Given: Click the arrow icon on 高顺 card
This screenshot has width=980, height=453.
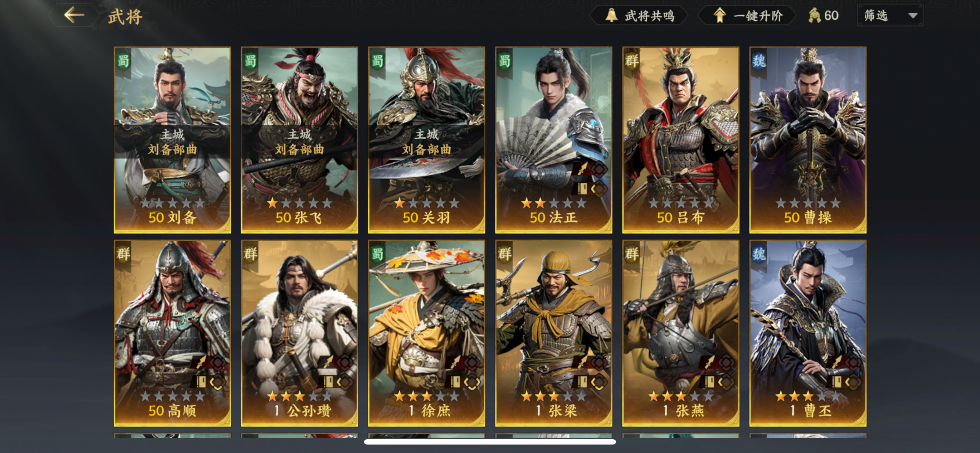Looking at the screenshot, I should coord(201,362).
